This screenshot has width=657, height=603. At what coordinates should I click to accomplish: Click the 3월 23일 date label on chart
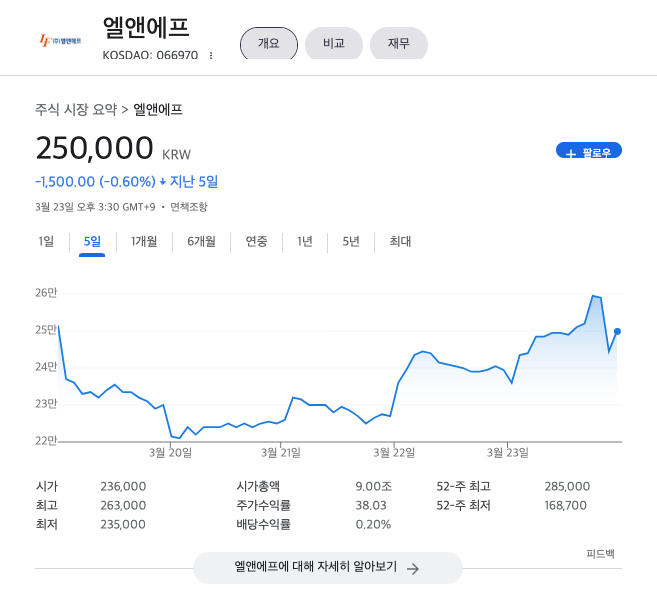pos(507,453)
